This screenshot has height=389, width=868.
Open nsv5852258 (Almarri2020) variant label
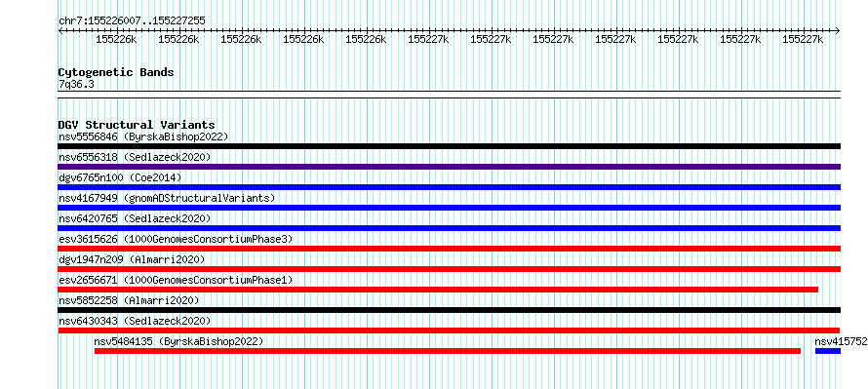129,300
